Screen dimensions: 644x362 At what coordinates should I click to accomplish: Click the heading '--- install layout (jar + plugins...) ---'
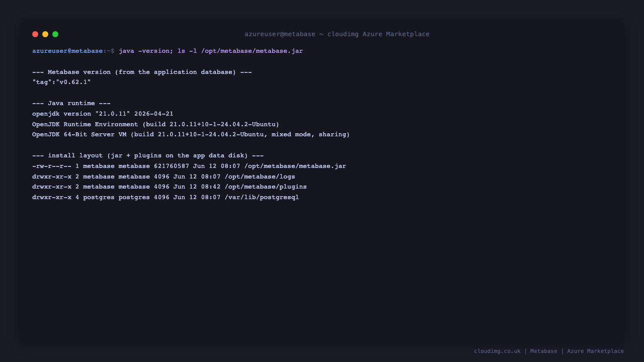tap(148, 155)
